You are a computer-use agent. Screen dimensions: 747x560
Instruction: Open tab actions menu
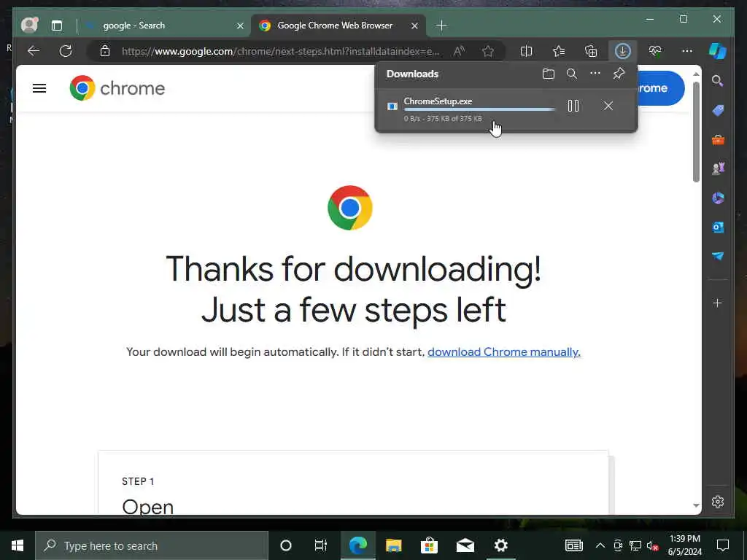57,26
